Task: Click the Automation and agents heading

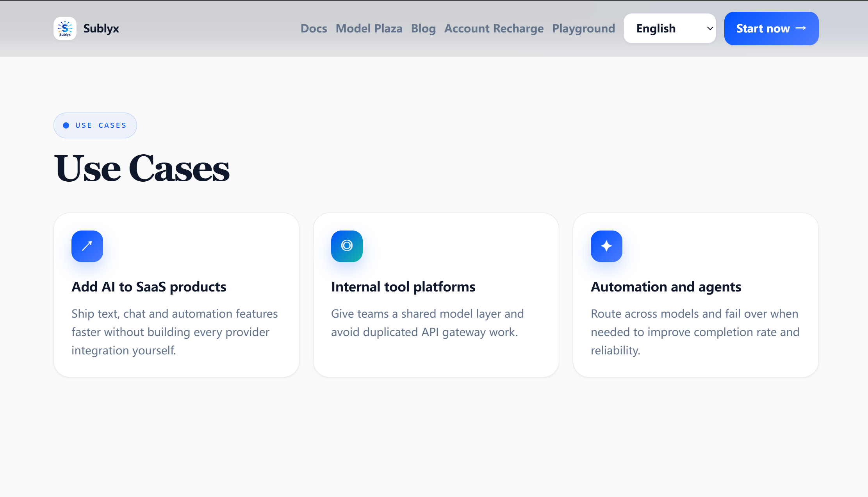Action: [x=666, y=287]
